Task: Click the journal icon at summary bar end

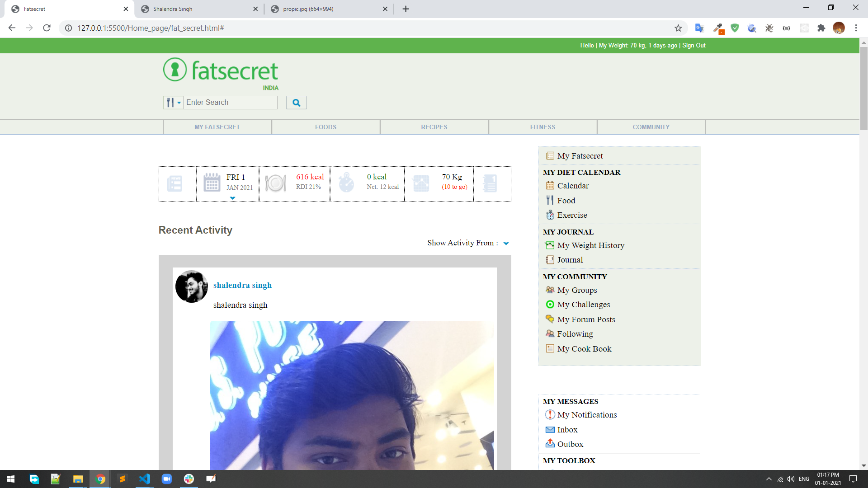Action: click(x=490, y=183)
